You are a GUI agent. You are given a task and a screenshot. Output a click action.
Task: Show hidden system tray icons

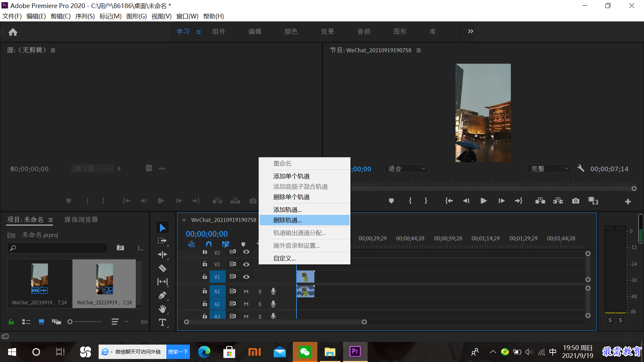click(493, 352)
